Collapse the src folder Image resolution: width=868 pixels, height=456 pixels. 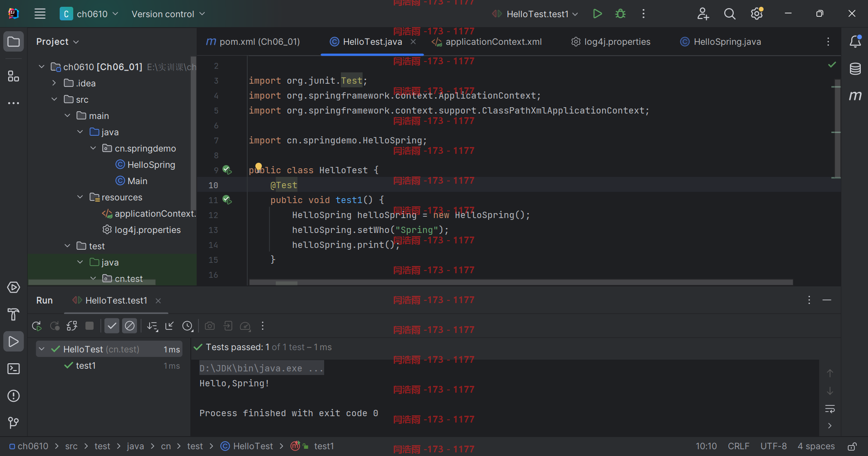54,100
